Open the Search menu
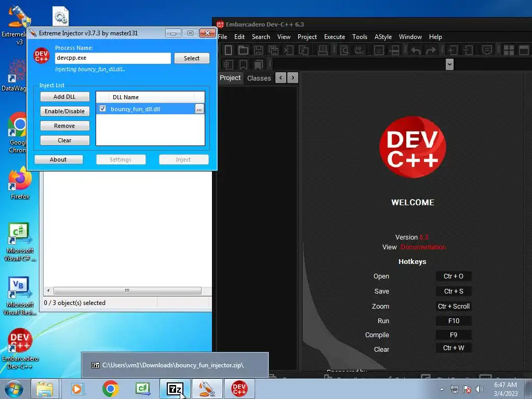The image size is (532, 399). pos(261,37)
